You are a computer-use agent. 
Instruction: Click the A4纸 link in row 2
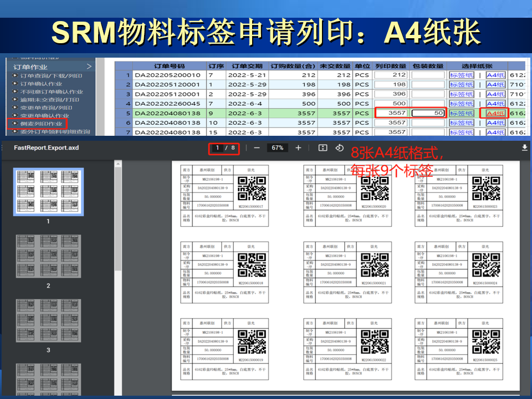click(x=495, y=84)
